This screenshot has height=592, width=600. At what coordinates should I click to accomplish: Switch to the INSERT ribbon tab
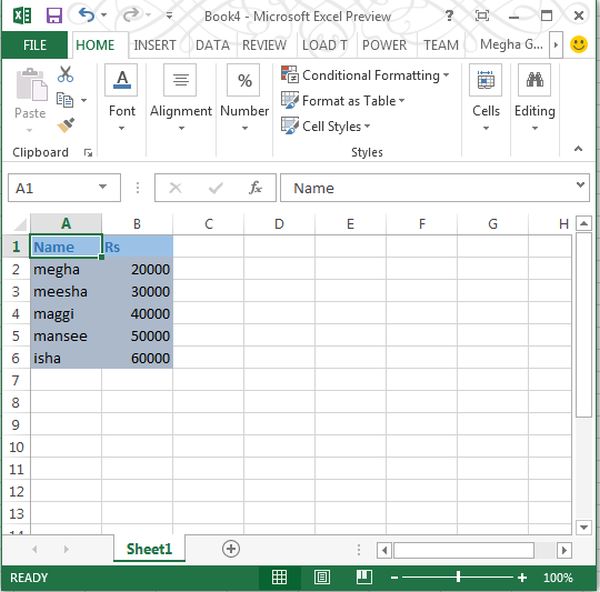[155, 45]
